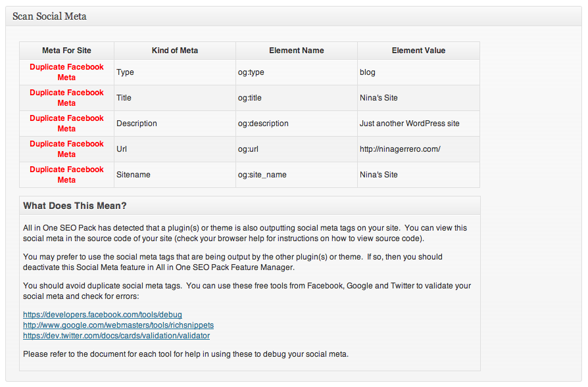Screen dimensions: 588x387
Task: Click the paragraph starting 'You should avoid duplicate'
Action: pyautogui.click(x=247, y=291)
